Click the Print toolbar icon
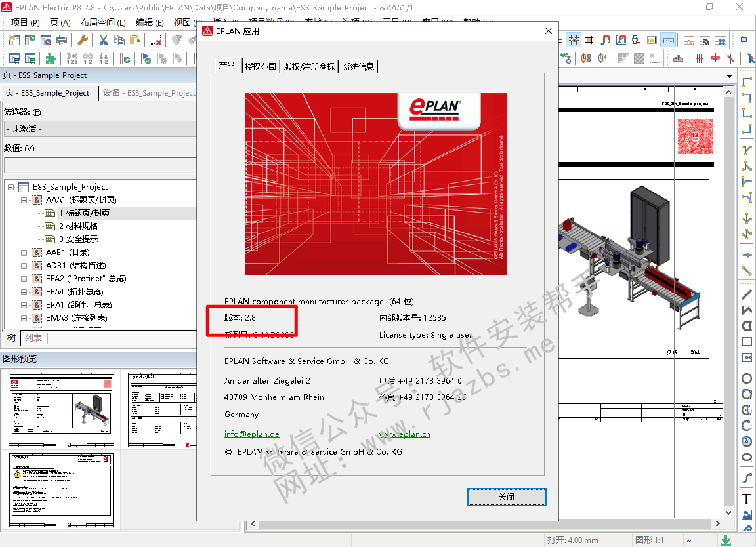Viewport: 756px width, 547px height. [62, 40]
